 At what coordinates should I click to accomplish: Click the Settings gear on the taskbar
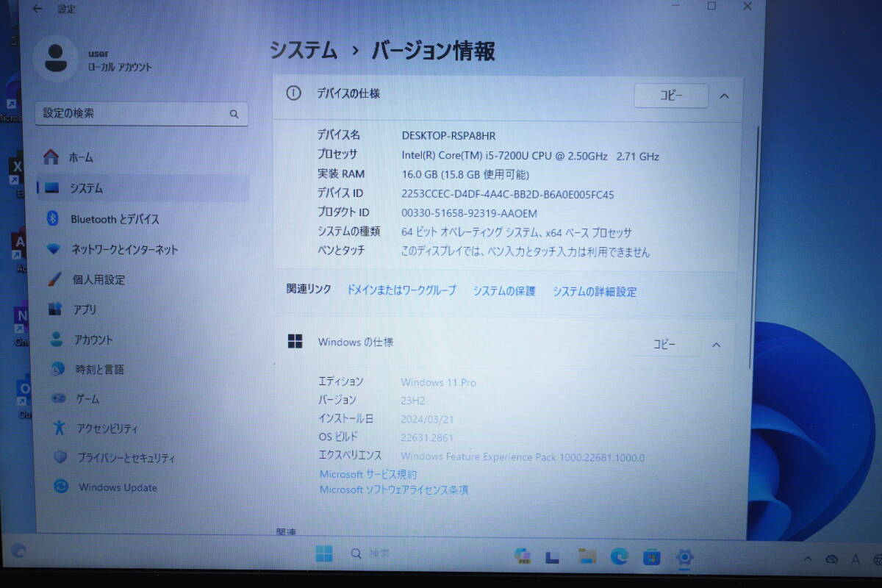coord(684,557)
